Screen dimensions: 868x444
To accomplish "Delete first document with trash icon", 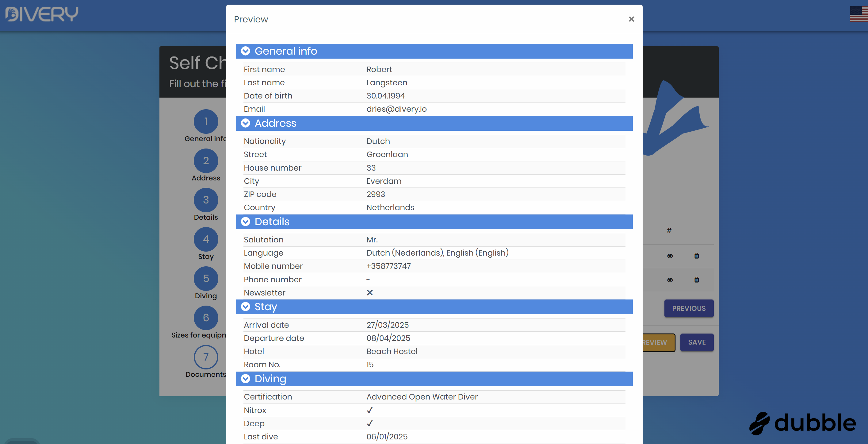I will (697, 256).
